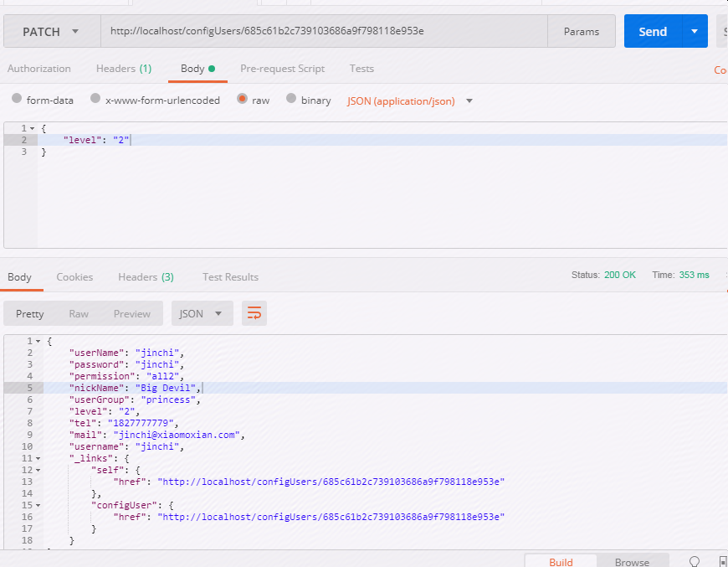Click the "userGroup": "princess" line
Image resolution: width=728 pixels, height=567 pixels.
point(135,399)
